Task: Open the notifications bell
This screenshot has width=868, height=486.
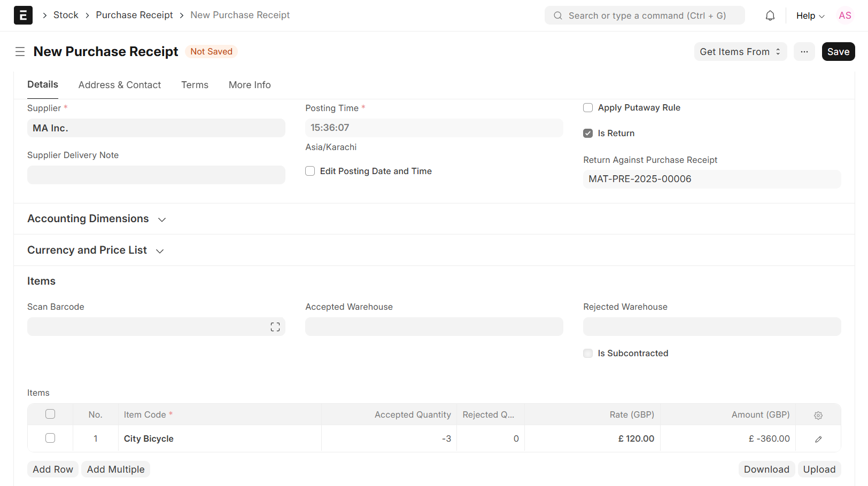Action: (770, 15)
